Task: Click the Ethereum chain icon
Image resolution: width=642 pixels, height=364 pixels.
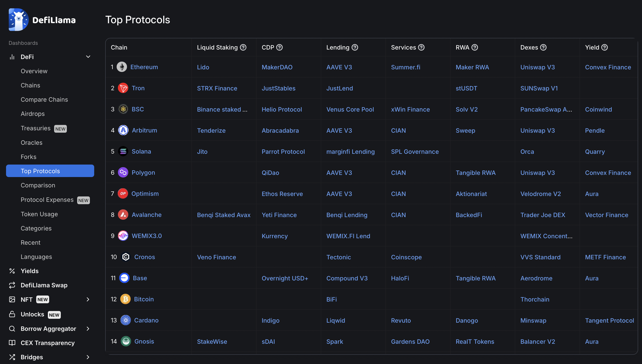Action: coord(122,67)
